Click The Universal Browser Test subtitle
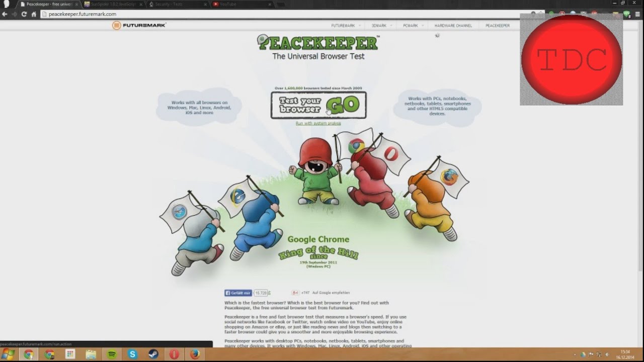Image resolution: width=644 pixels, height=362 pixels. click(318, 56)
